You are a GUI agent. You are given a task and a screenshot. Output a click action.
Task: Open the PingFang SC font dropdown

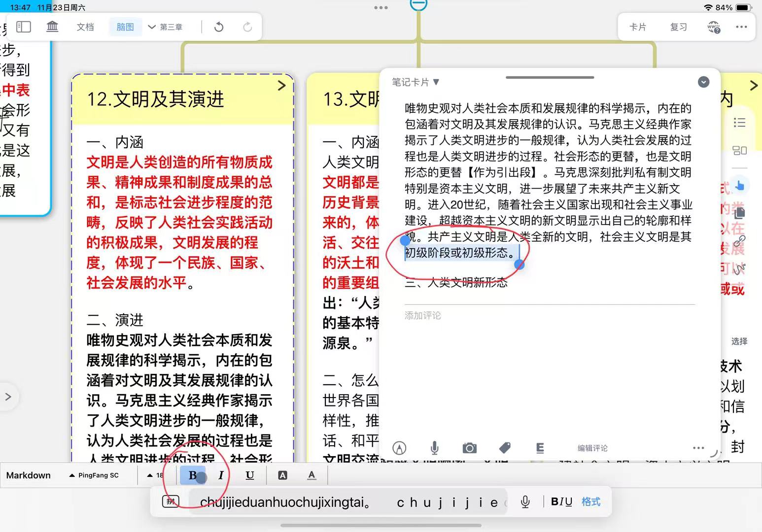pos(94,475)
